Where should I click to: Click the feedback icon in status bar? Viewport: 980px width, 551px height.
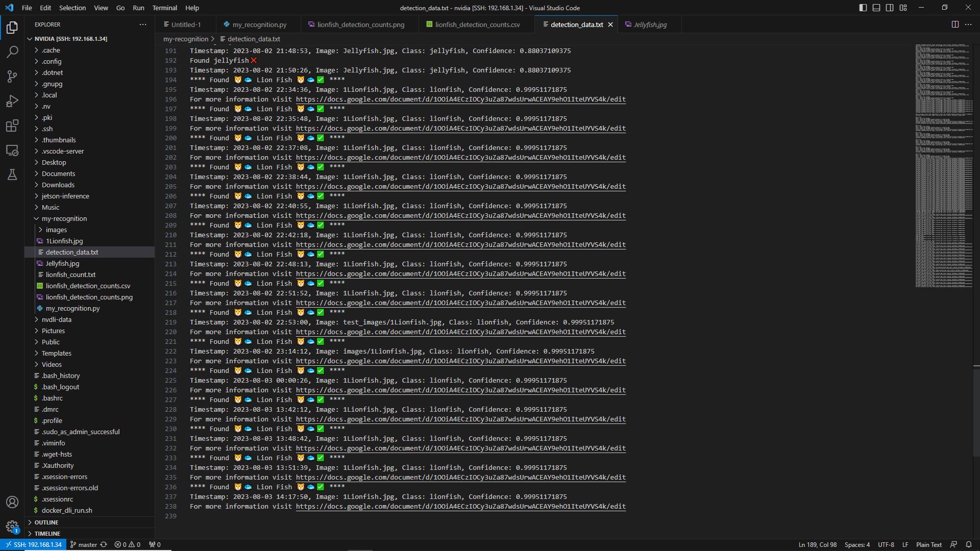[x=953, y=545]
